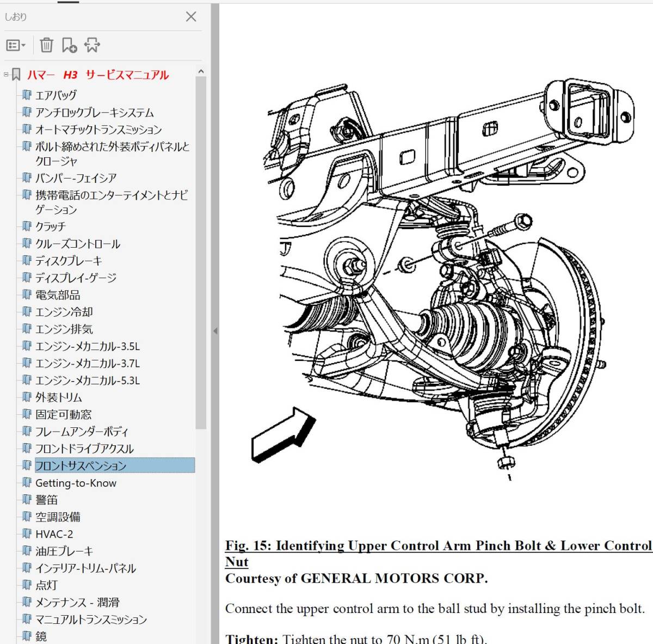Viewport: 653px width, 644px height.
Task: Open the 外装トリム bookmark
Action: tap(59, 397)
